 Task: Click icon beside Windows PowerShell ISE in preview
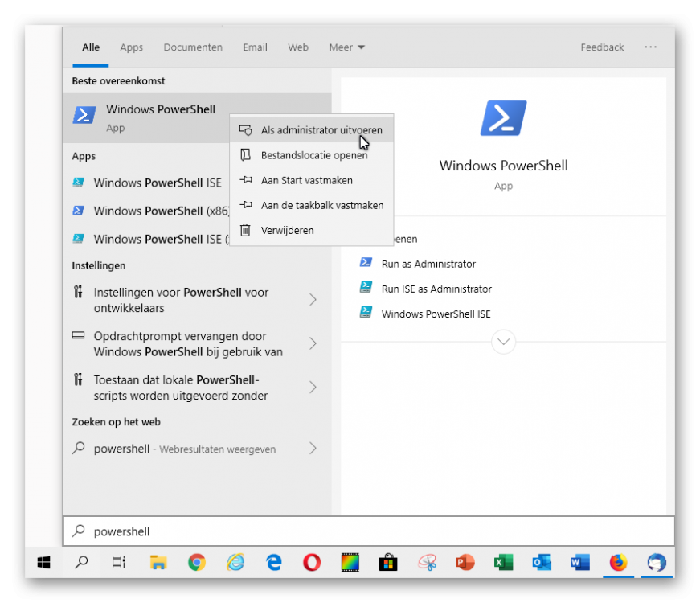coord(366,312)
